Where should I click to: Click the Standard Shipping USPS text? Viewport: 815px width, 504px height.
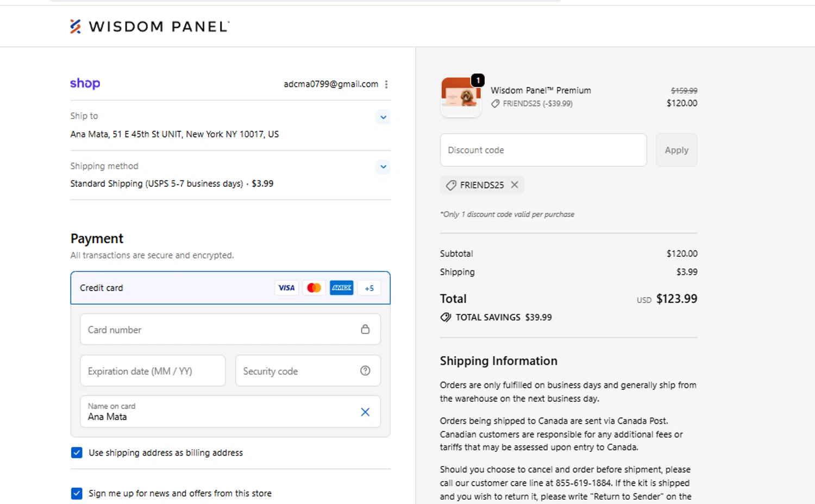tap(172, 184)
